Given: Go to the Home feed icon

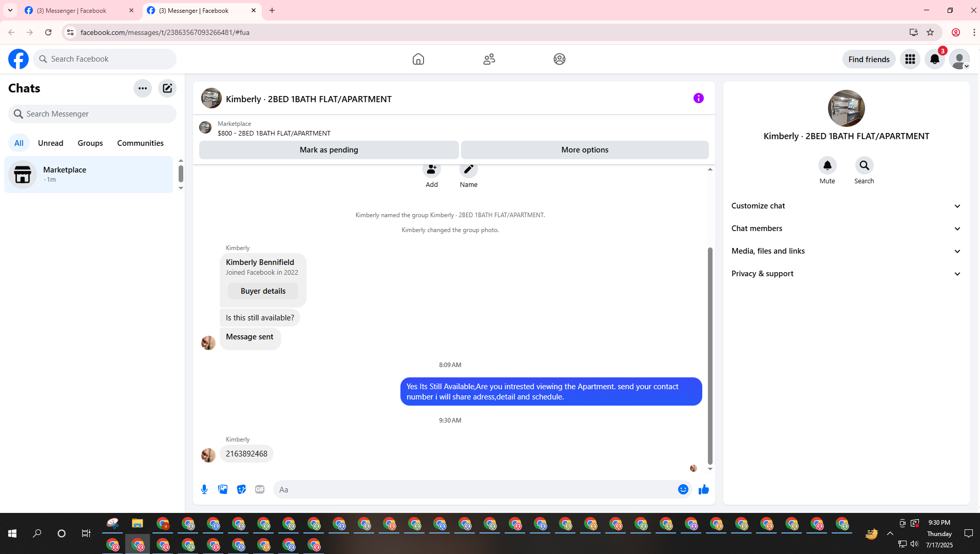Looking at the screenshot, I should 418,59.
